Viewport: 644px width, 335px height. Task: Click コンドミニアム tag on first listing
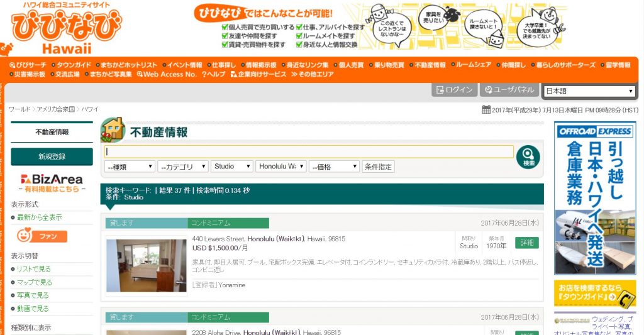click(228, 223)
